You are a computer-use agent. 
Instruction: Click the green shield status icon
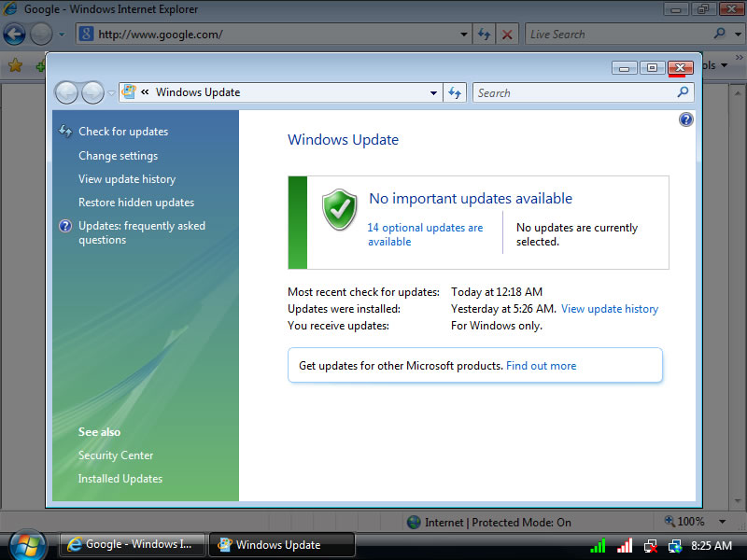pyautogui.click(x=339, y=210)
